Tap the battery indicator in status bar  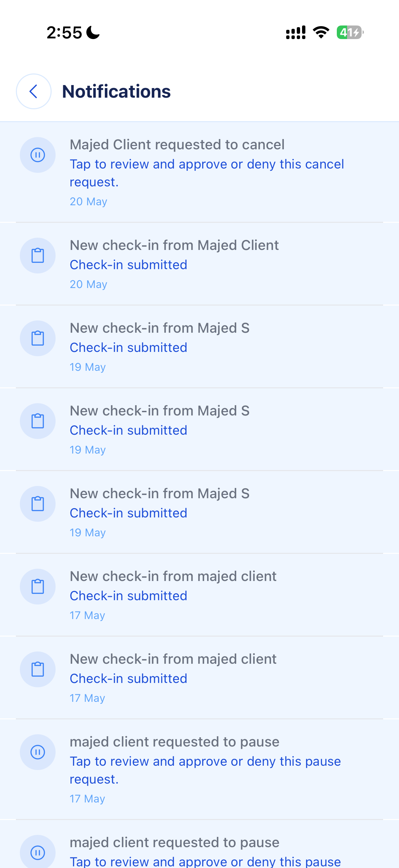[350, 32]
